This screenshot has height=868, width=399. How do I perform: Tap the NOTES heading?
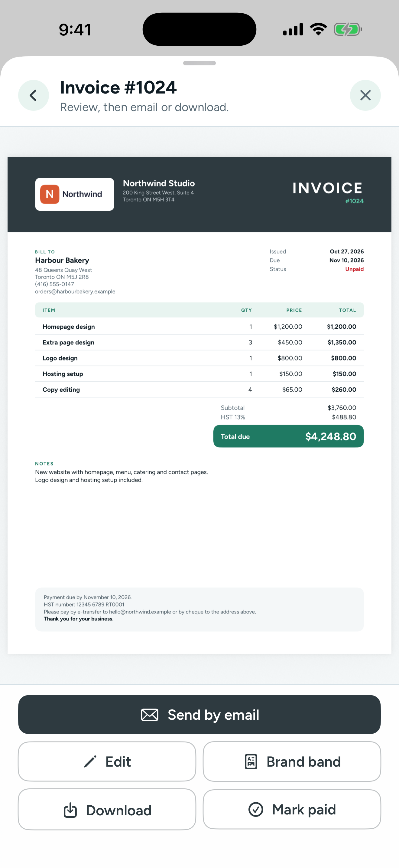(44, 464)
